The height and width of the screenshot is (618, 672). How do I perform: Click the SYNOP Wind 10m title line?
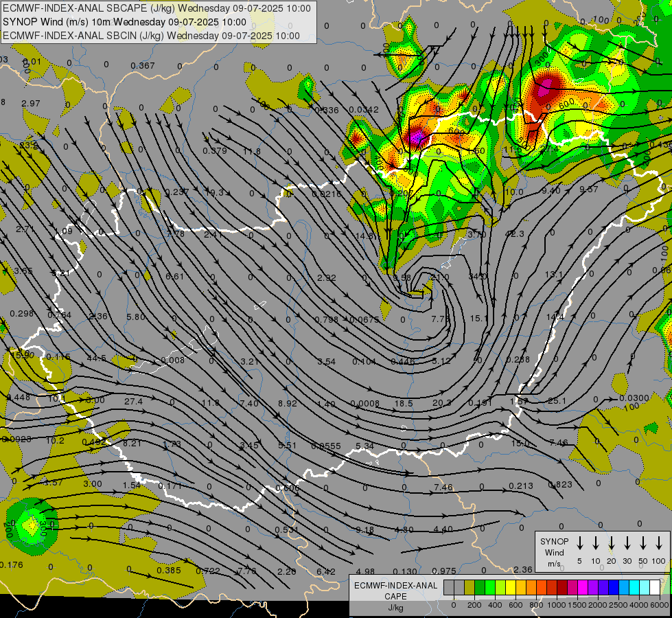124,22
